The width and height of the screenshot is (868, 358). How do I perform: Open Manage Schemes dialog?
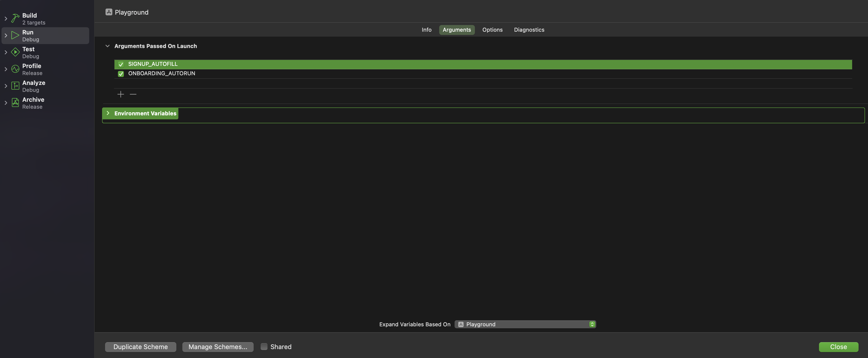(x=218, y=347)
